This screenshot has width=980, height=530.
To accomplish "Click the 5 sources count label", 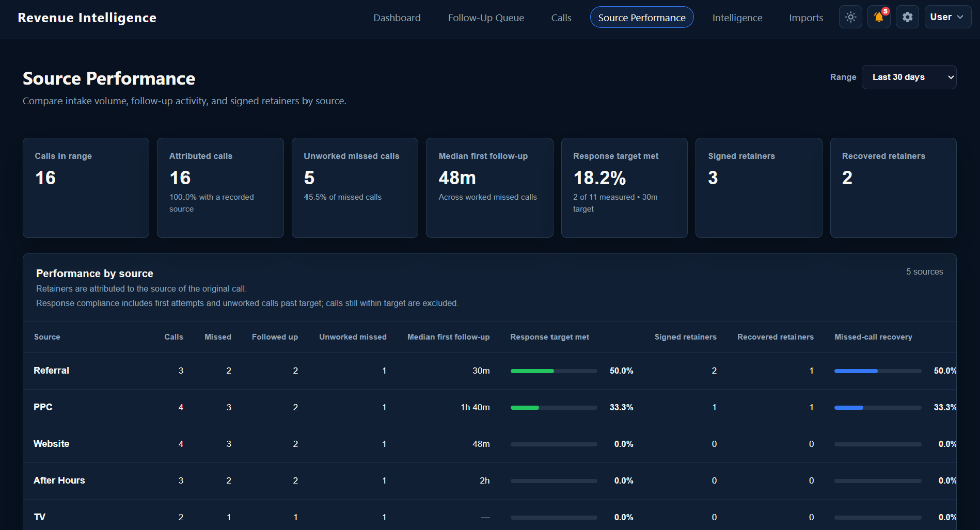I will (x=924, y=271).
